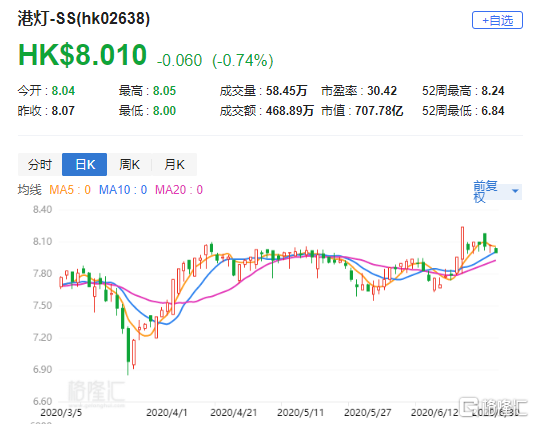Click the 8.40 price axis label

pos(43,209)
